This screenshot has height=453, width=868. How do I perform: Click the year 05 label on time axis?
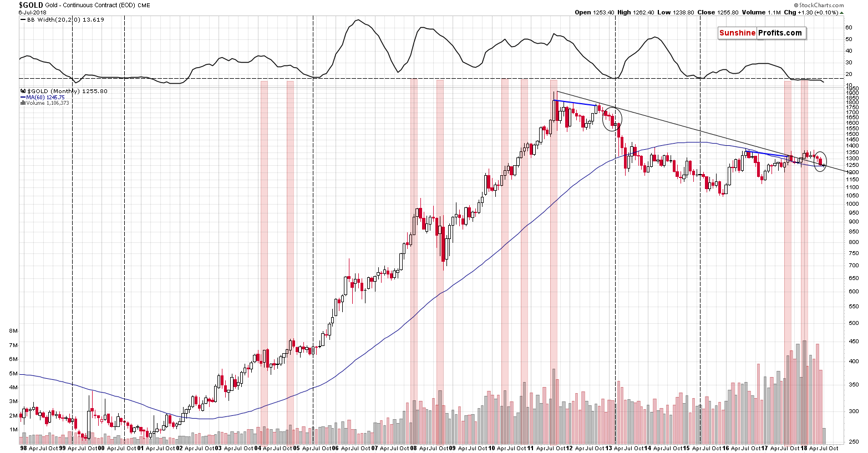296,449
